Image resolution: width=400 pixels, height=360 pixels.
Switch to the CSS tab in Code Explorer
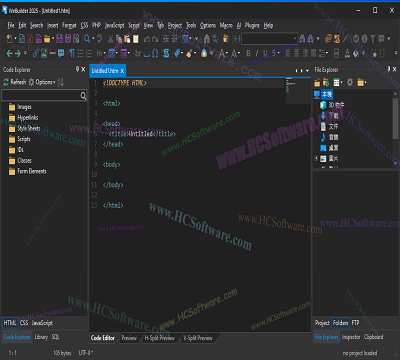(x=24, y=323)
